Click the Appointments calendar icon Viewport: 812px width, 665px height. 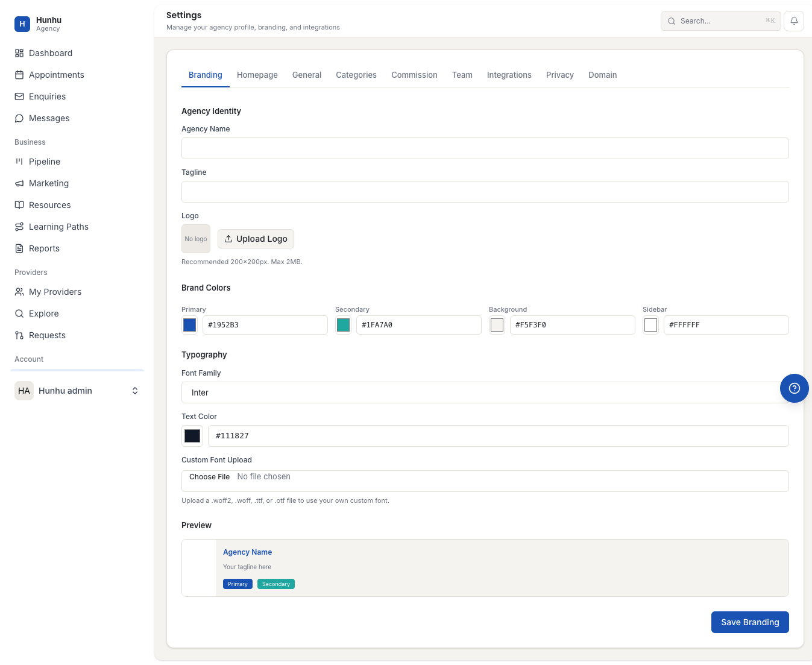[x=19, y=75]
